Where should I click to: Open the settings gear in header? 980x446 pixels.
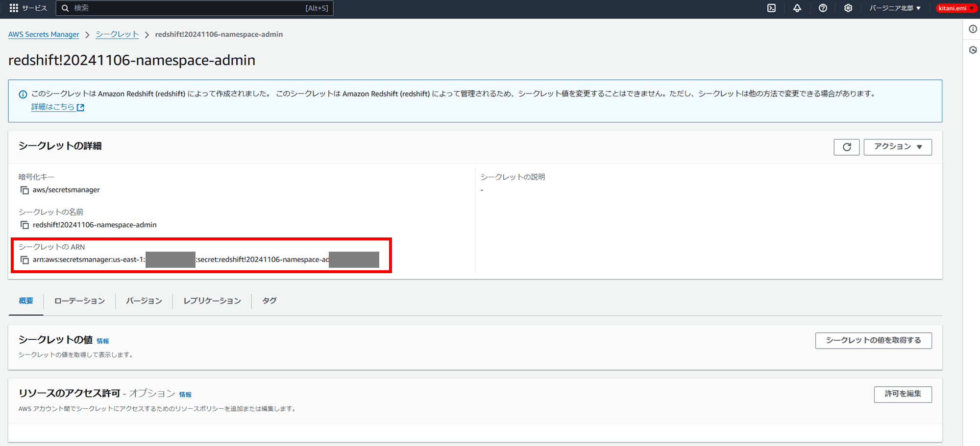pos(848,8)
